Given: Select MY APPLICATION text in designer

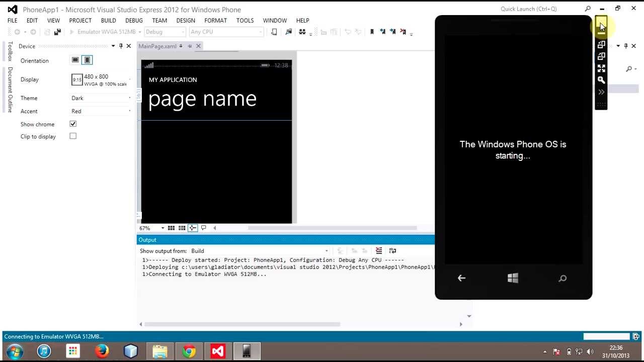Looking at the screenshot, I should point(173,80).
